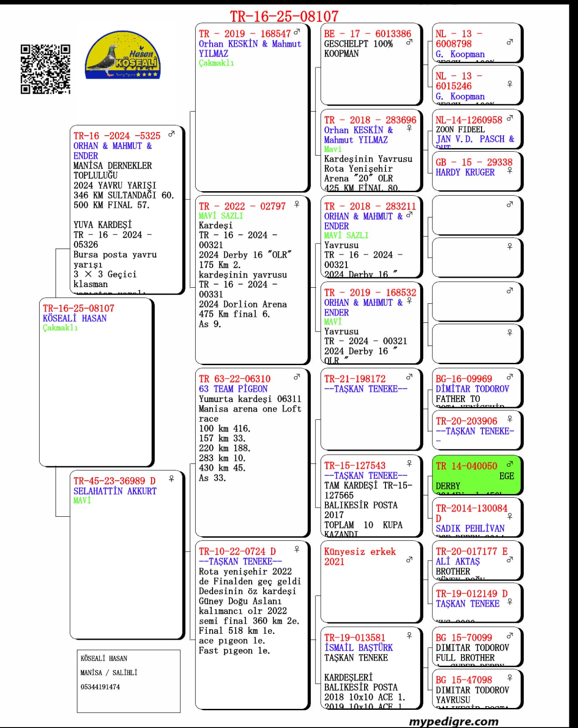This screenshot has width=578, height=728.
Task: Click the 63 TEAM PİGEON owner name
Action: (x=233, y=389)
